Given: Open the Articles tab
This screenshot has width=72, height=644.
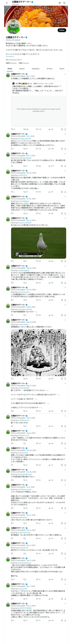Looking at the screenshot, I should tap(50, 68).
